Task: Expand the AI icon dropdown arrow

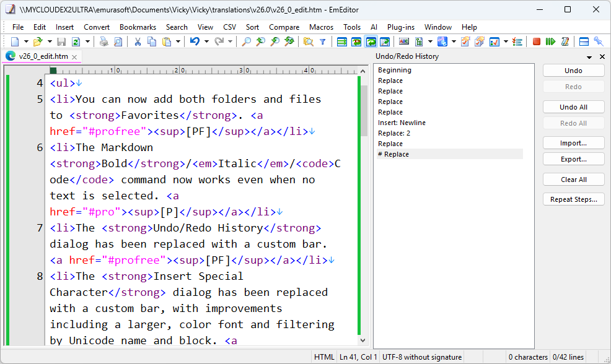Action: tap(454, 41)
